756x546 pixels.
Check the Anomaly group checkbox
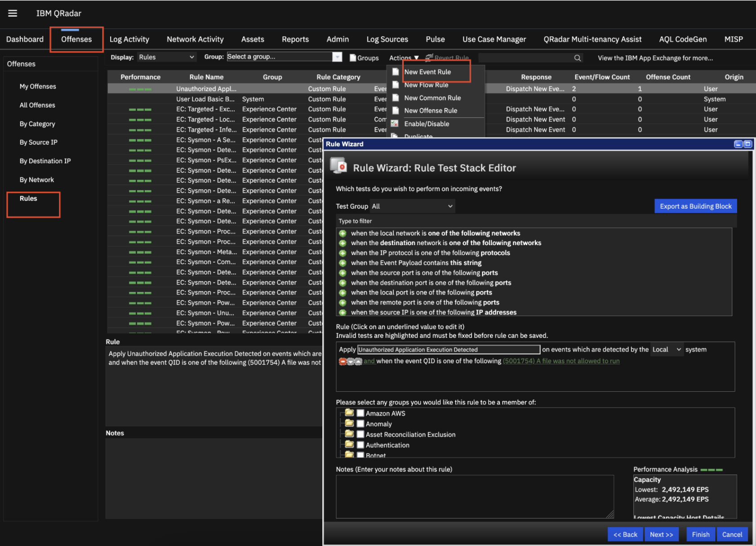pyautogui.click(x=360, y=423)
